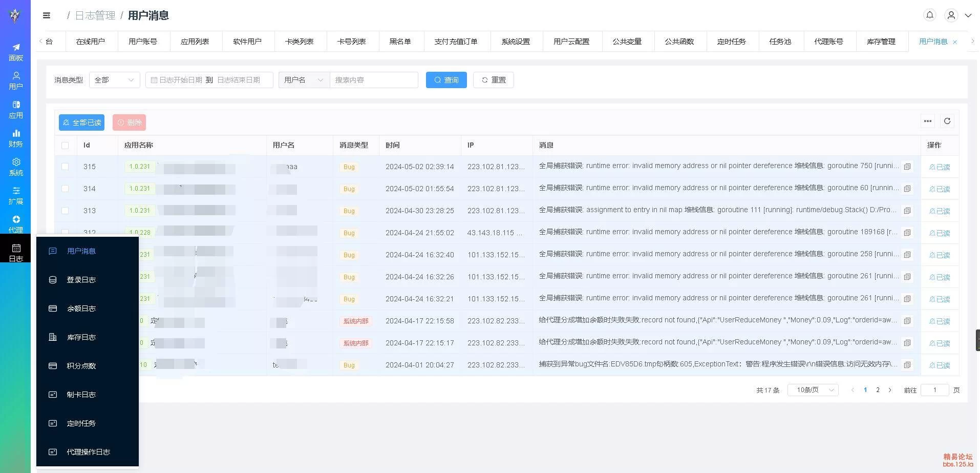This screenshot has width=980, height=473.
Task: Mark row 313 as 已读
Action: (x=940, y=211)
